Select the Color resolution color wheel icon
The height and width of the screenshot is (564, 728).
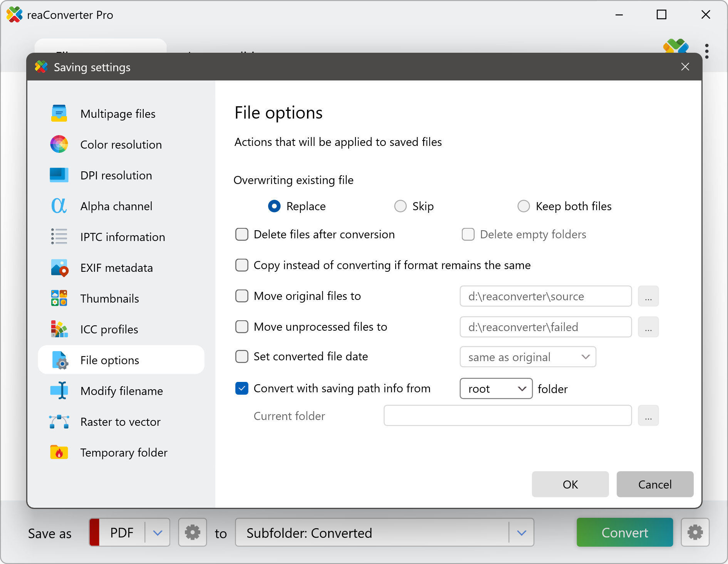point(59,144)
